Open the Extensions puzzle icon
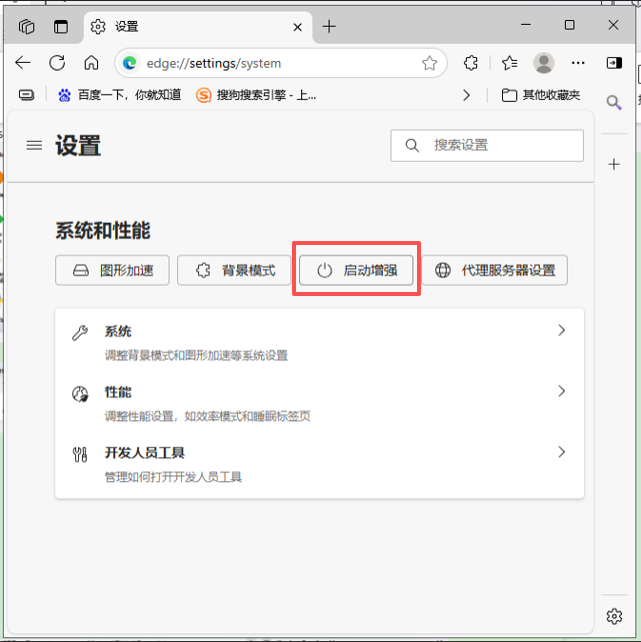The image size is (641, 642). click(x=471, y=63)
